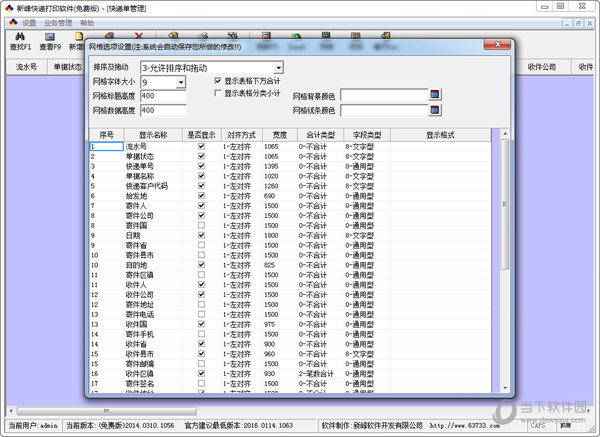Image resolution: width=600 pixels, height=437 pixels.
Task: Click the 网格线条颜色 text field
Action: point(384,111)
